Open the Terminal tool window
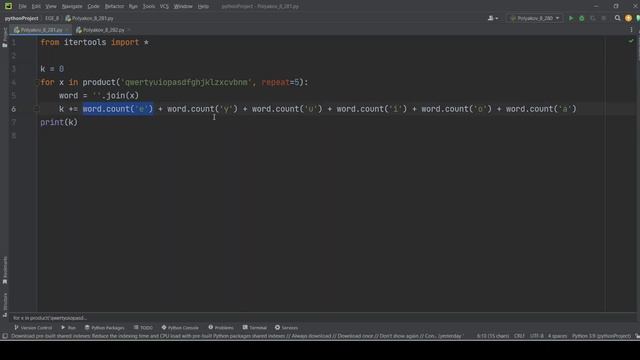Screen dimensions: 640x360 (255, 328)
